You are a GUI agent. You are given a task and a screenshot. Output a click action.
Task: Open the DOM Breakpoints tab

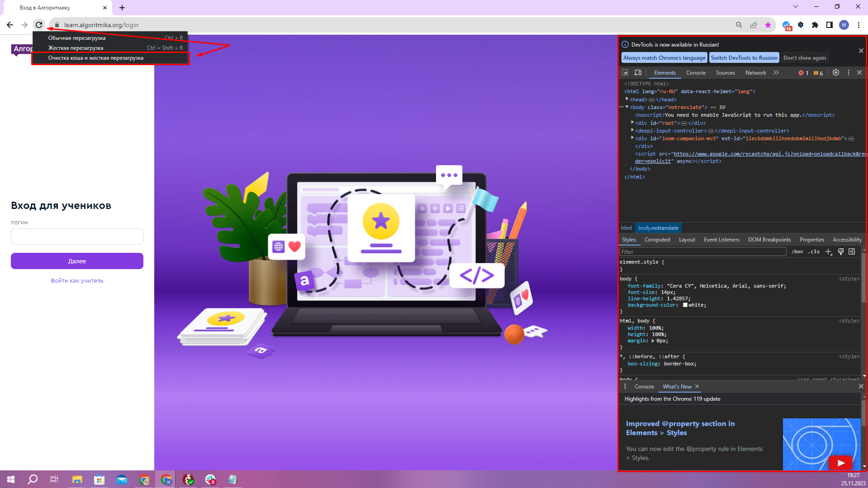click(769, 240)
